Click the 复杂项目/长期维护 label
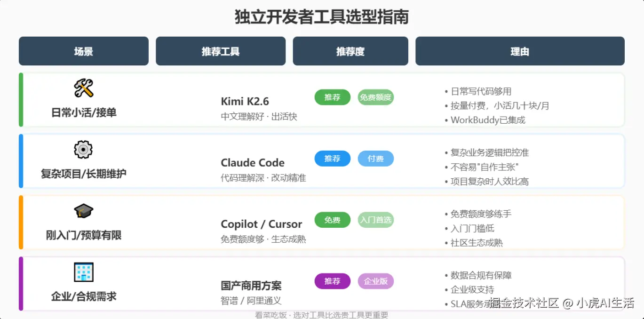 click(84, 174)
